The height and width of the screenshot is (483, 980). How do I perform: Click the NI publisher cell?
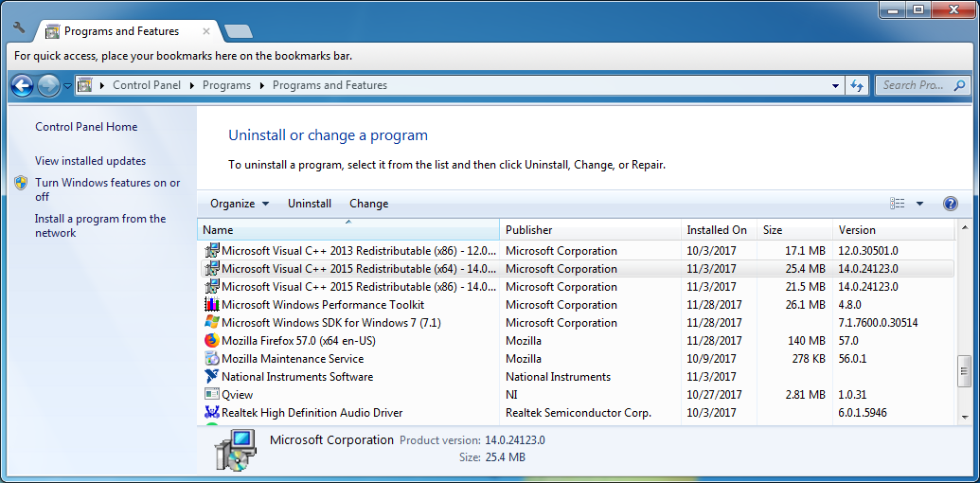pos(511,395)
